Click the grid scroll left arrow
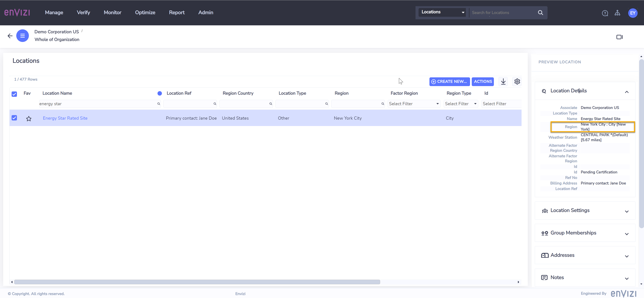The image size is (644, 298). click(x=12, y=282)
